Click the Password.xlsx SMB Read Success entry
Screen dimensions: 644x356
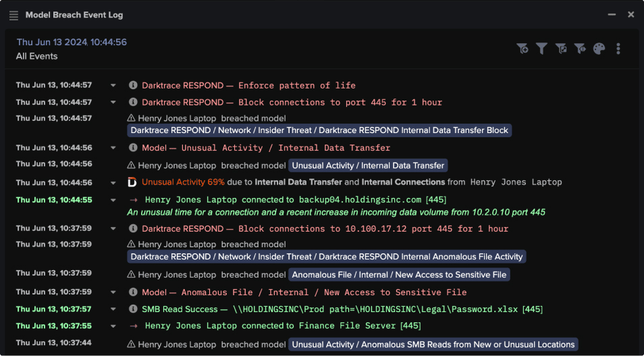pos(342,309)
